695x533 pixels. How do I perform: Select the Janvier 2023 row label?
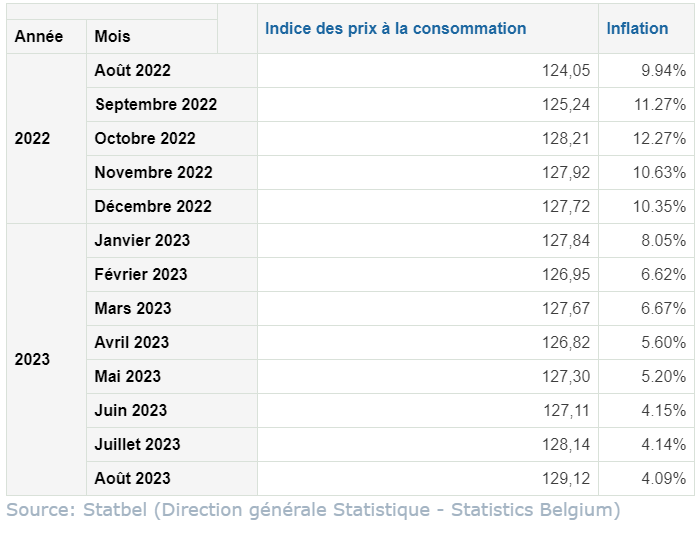point(142,240)
